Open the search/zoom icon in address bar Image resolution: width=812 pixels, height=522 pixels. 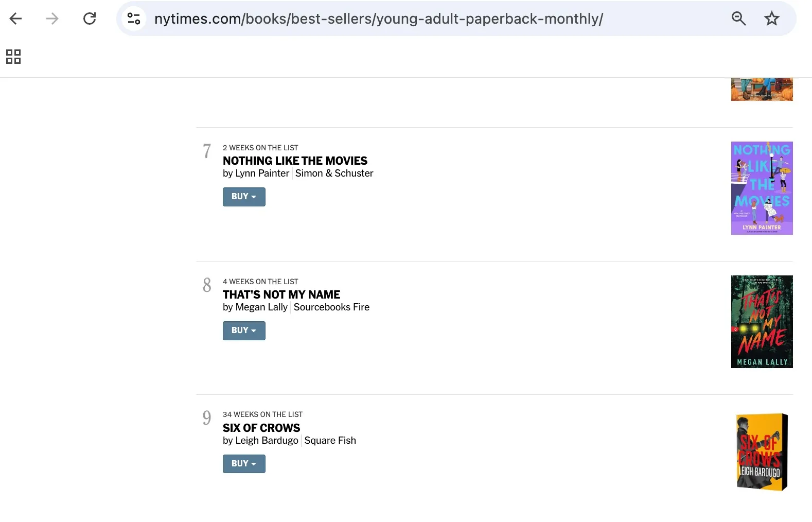pos(738,19)
